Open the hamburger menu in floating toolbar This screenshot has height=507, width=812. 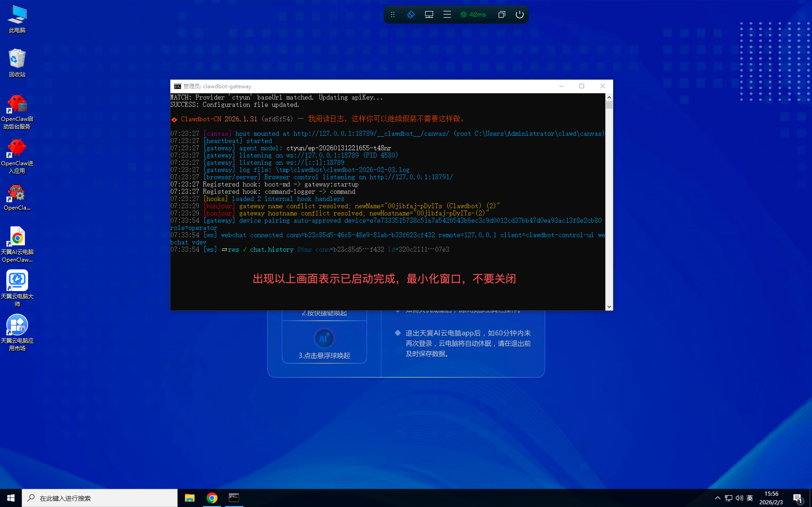click(447, 14)
